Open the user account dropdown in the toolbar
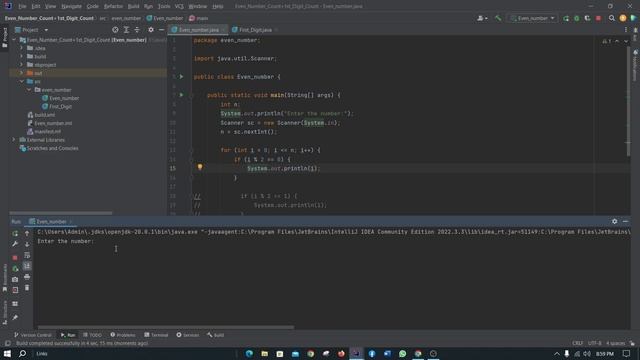 pyautogui.click(x=482, y=18)
